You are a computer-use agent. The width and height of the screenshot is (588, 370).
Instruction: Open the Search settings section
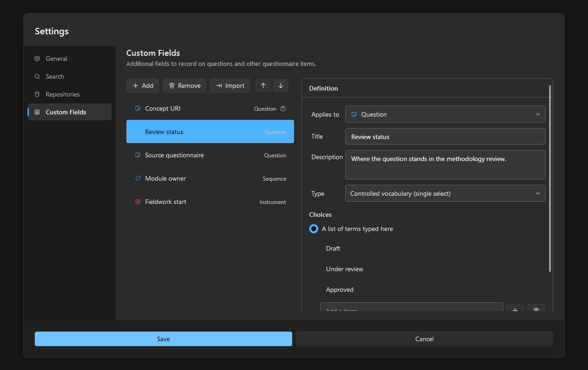(x=70, y=76)
